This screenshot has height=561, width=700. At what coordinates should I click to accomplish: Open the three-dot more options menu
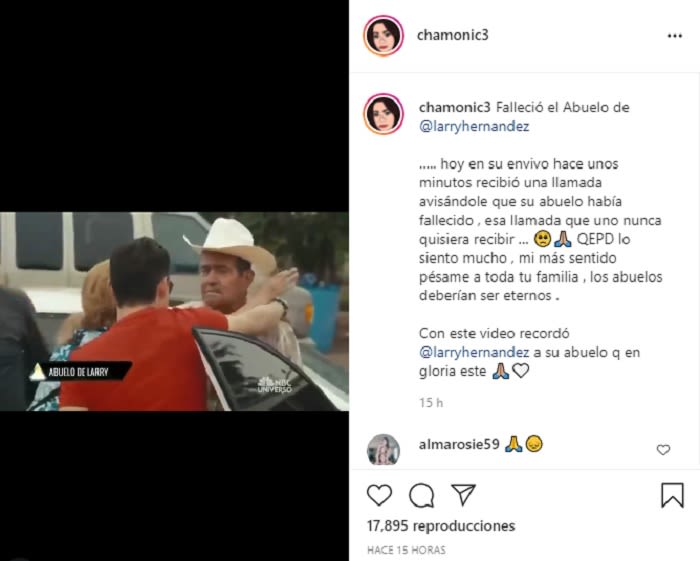pos(675,36)
